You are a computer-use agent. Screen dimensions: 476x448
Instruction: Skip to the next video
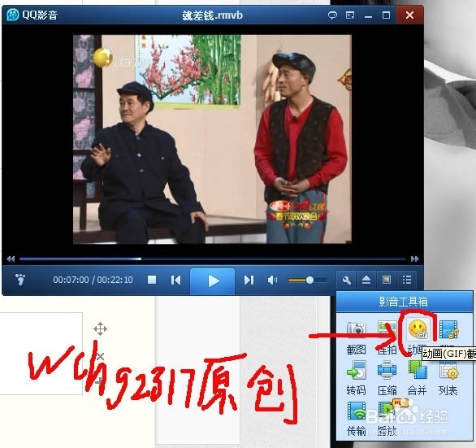[x=249, y=280]
